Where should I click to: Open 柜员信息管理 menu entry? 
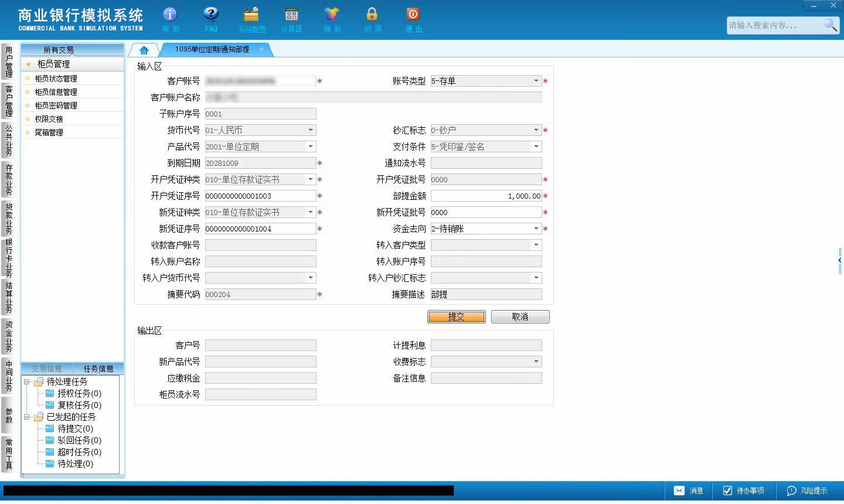pyautogui.click(x=56, y=92)
